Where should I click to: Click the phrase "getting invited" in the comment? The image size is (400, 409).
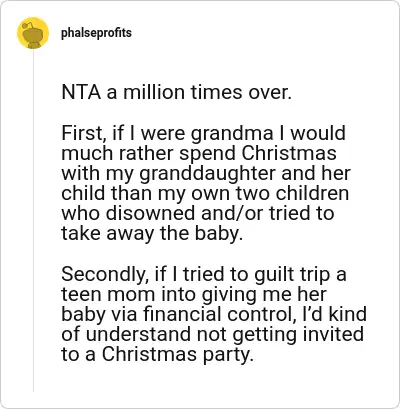click(x=297, y=335)
